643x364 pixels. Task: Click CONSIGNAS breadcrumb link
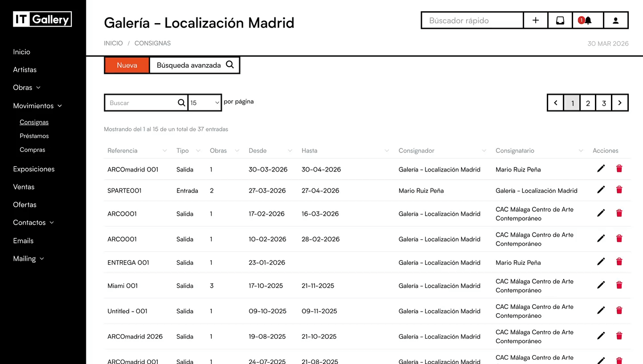[x=152, y=43]
